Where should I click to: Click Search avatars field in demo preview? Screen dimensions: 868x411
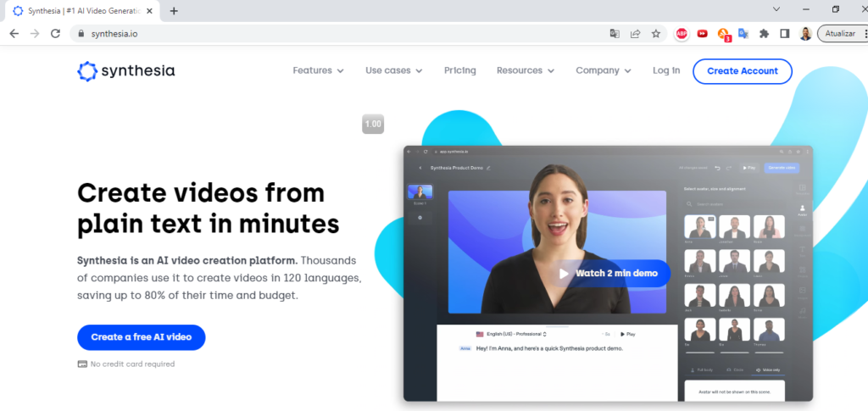[734, 204]
